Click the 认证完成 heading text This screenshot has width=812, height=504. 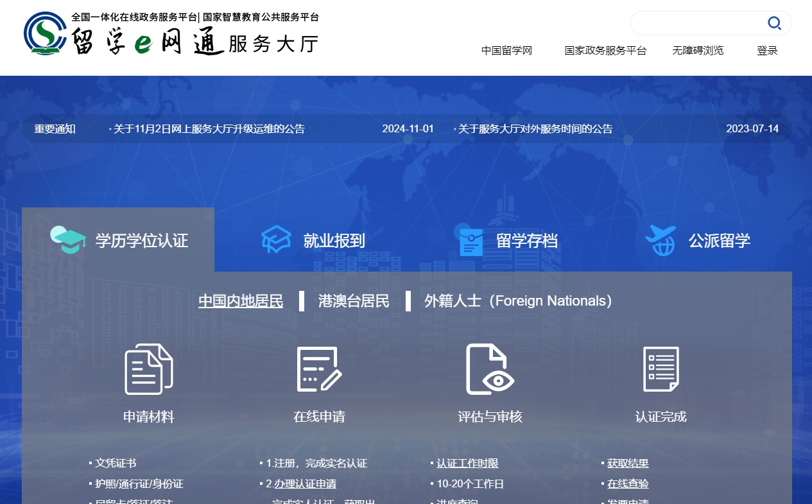661,417
